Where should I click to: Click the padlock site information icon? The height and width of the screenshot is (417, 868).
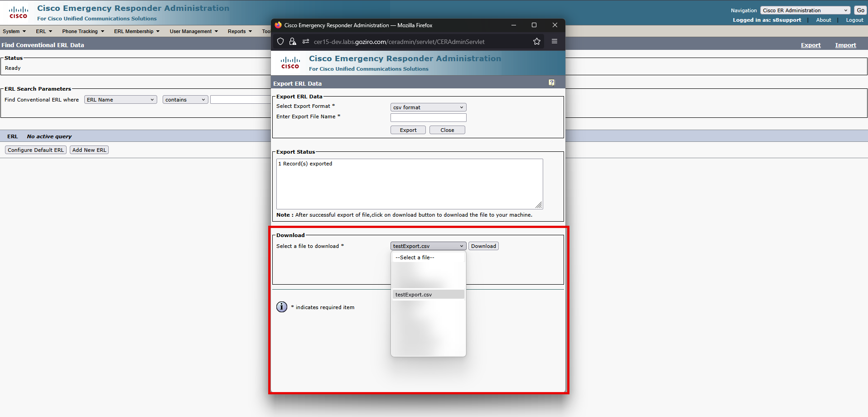(x=293, y=42)
